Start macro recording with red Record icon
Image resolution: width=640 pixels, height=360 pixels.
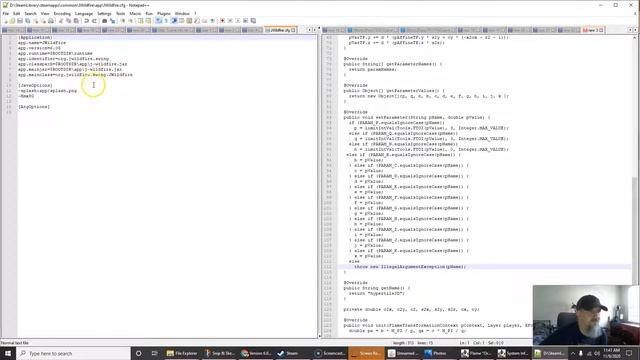coord(222,20)
